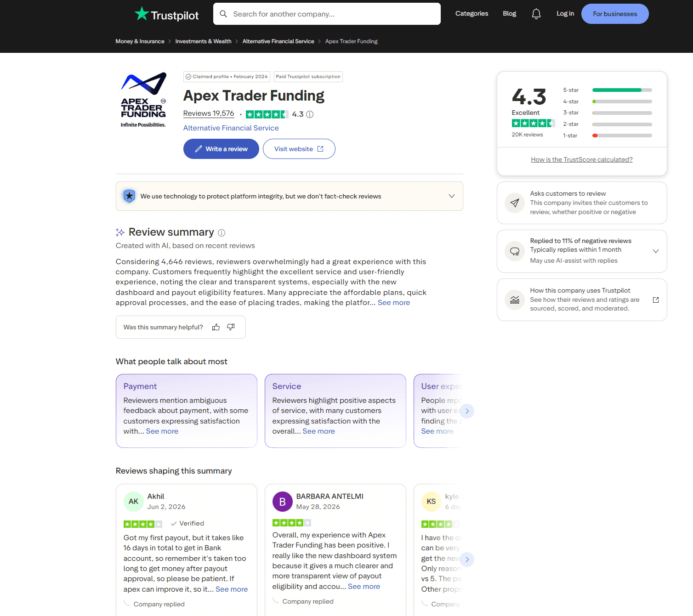Expand the Replied to negative reviews panel
Screen dimensions: 693x616
click(x=656, y=251)
